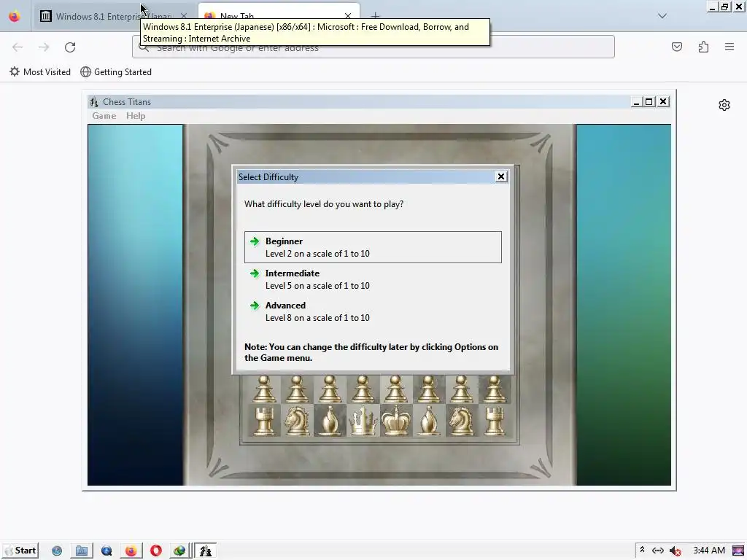The image size is (747, 560).
Task: Open the Firefox application hamburger menu
Action: coord(729,47)
